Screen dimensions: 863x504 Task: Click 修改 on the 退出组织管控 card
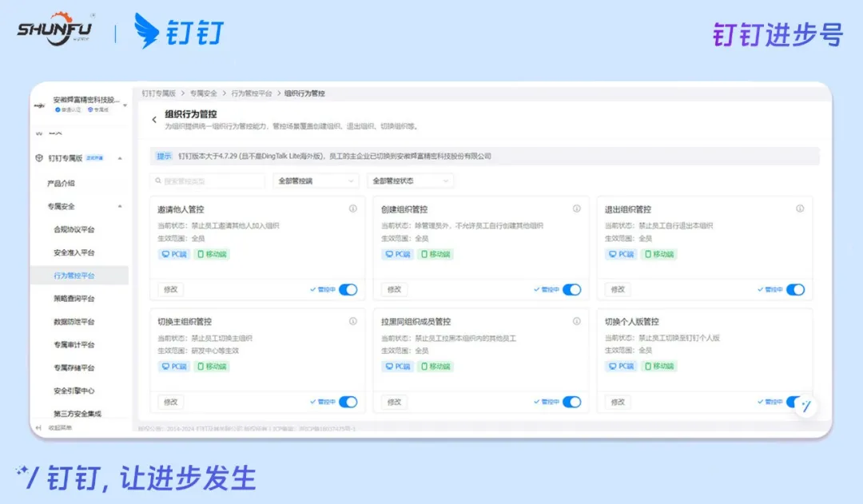click(618, 289)
